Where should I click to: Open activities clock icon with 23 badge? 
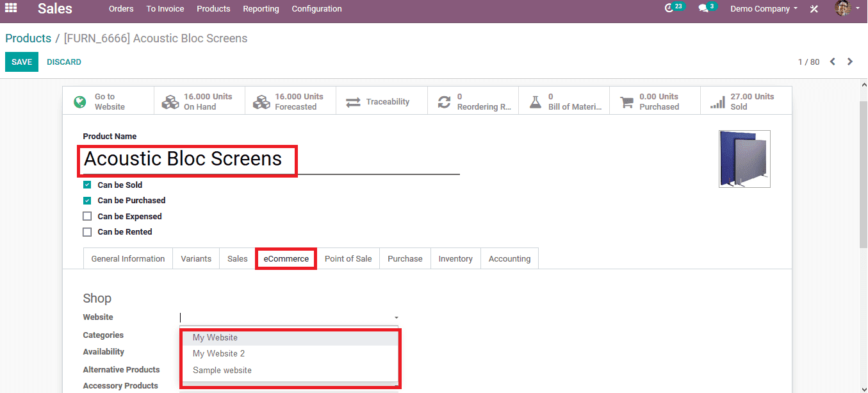point(674,8)
